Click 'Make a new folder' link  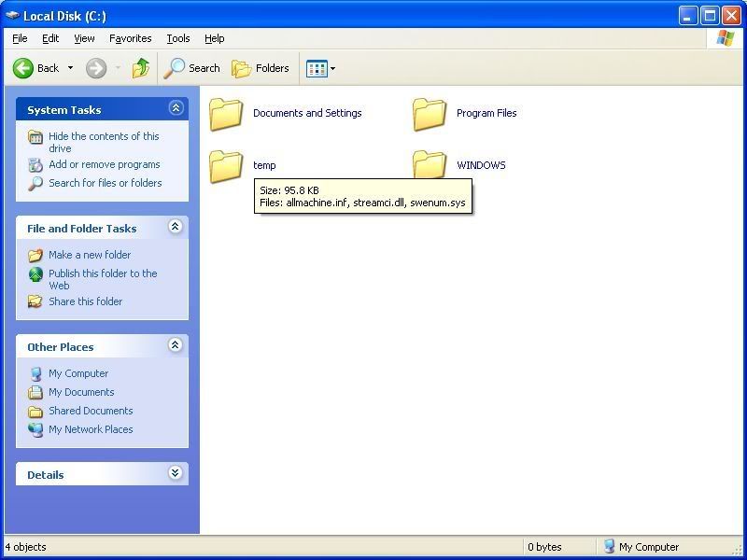click(x=90, y=255)
